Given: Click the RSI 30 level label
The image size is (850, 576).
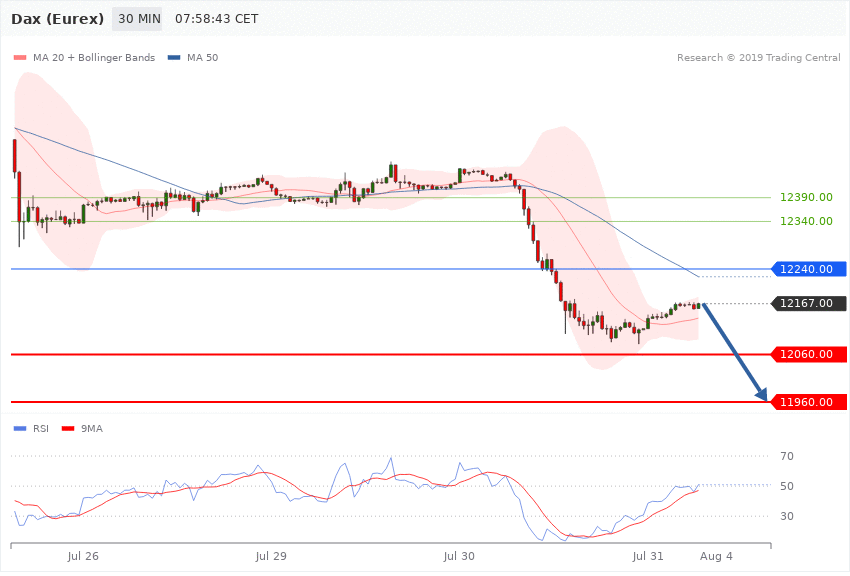Looking at the screenshot, I should coord(787,516).
